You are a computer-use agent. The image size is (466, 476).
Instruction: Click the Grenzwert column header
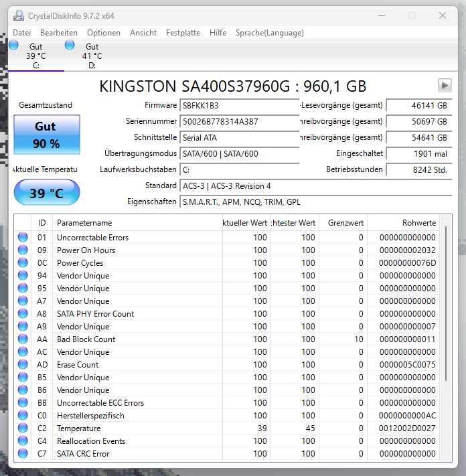pyautogui.click(x=343, y=223)
